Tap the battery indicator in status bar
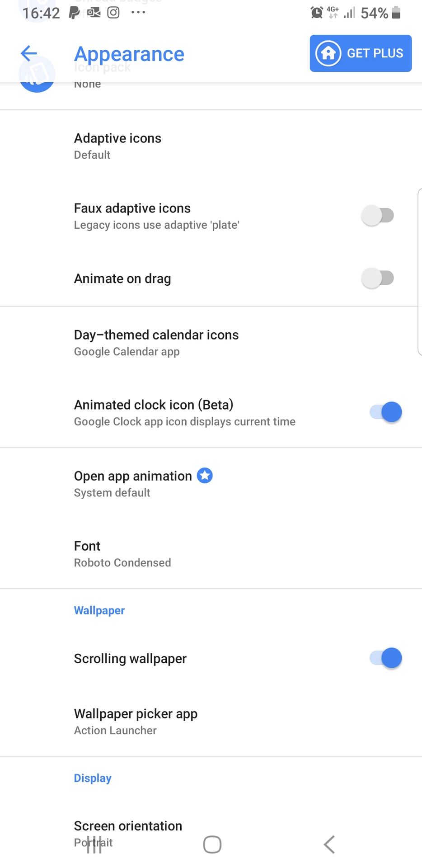 396,13
